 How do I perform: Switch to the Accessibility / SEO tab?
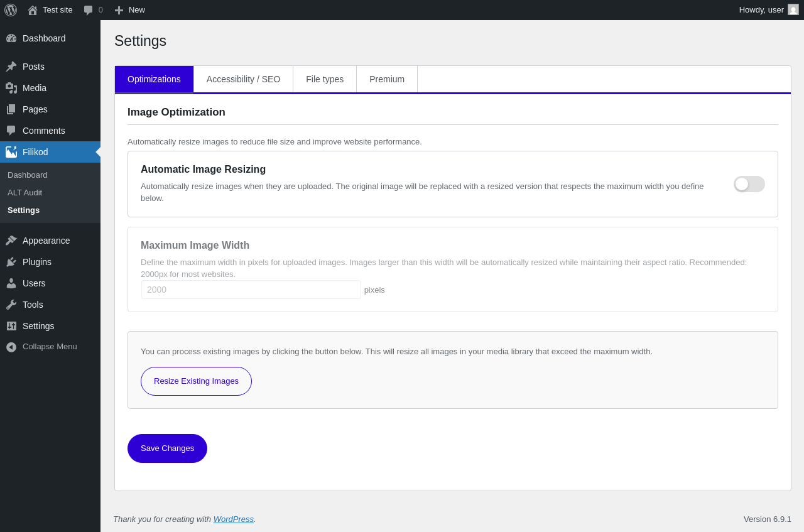pos(243,79)
